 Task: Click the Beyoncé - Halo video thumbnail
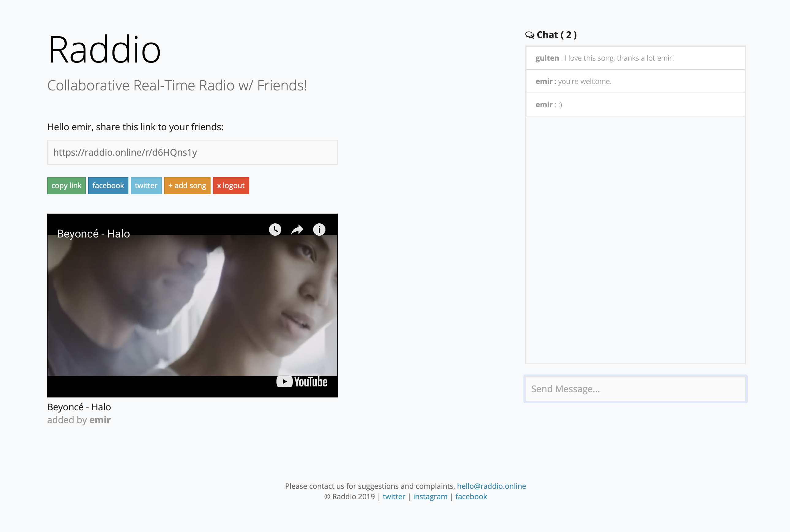(192, 305)
